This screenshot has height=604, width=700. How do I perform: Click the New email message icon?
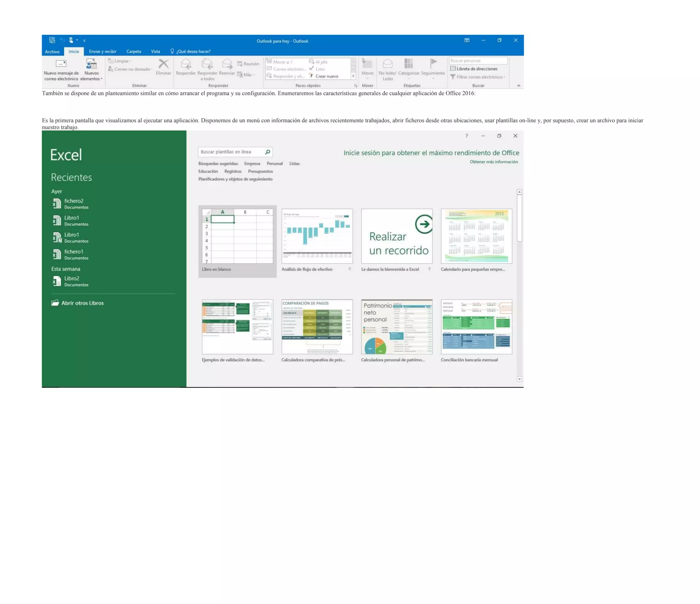coord(61,64)
